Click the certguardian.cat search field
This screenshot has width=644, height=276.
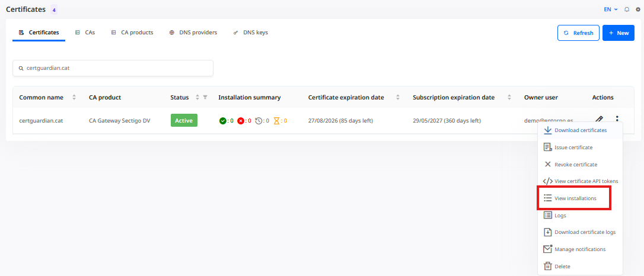point(113,68)
